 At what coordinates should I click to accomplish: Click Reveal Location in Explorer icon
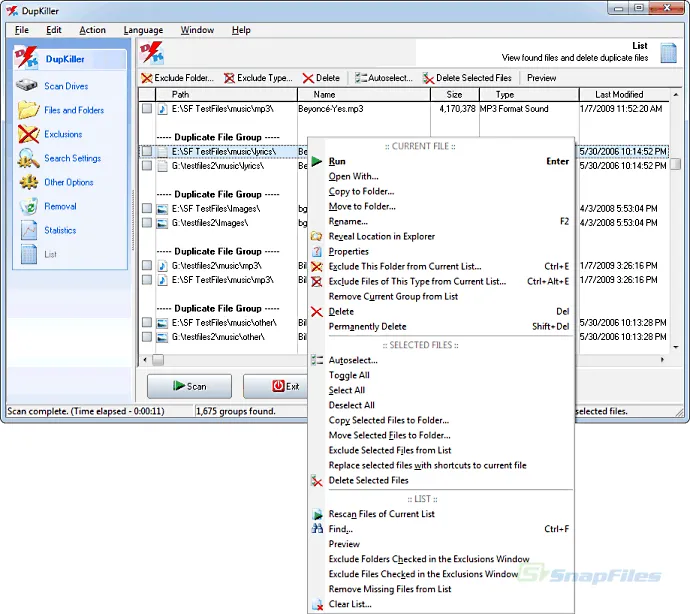tap(317, 236)
